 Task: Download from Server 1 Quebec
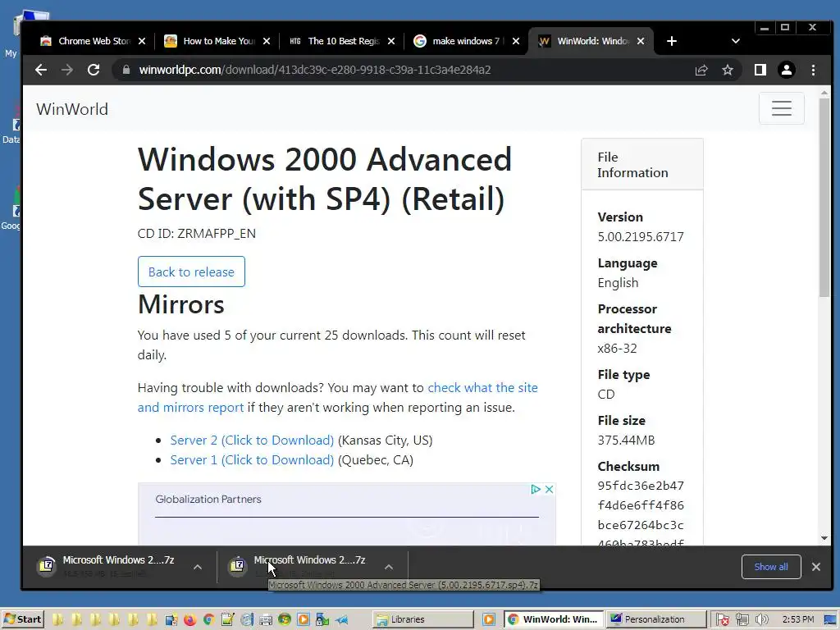tap(252, 460)
